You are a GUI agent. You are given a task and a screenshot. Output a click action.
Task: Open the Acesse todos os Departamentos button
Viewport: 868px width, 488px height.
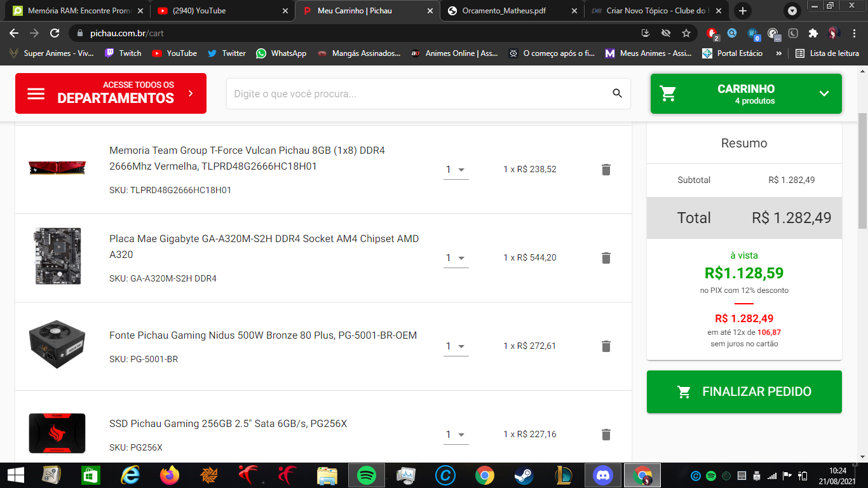(x=111, y=93)
